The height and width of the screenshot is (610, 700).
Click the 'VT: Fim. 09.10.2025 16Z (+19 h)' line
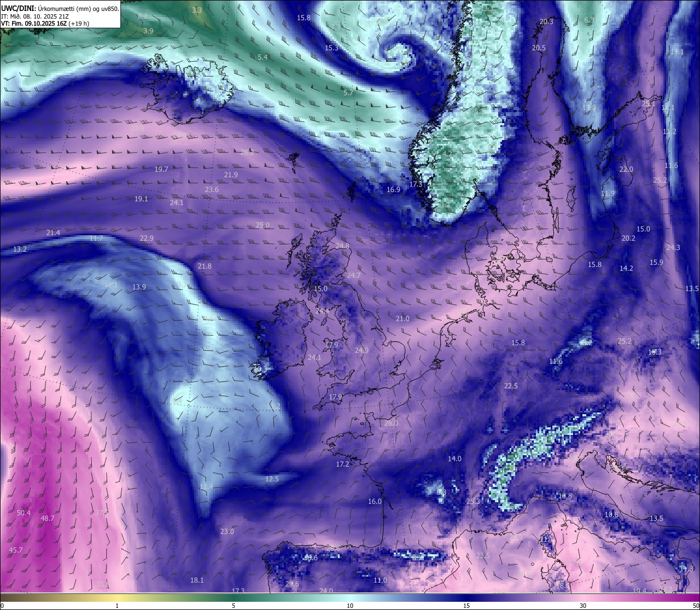(45, 24)
